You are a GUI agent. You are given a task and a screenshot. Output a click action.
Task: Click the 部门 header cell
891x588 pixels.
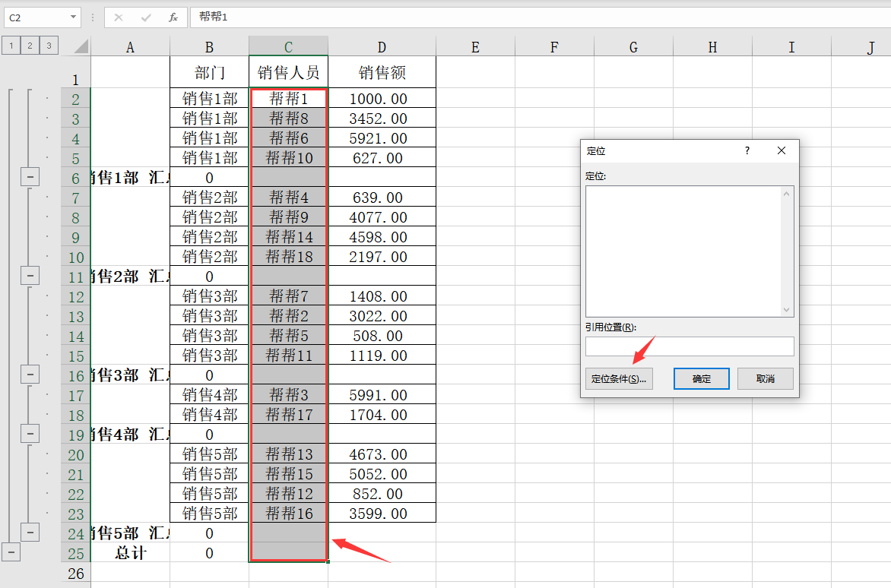pos(209,72)
